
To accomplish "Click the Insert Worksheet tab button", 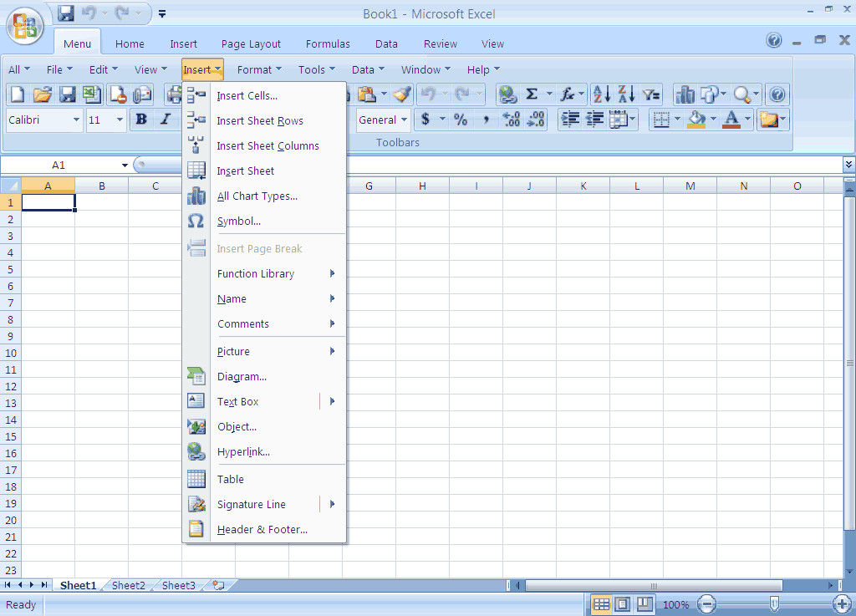I will tap(218, 585).
